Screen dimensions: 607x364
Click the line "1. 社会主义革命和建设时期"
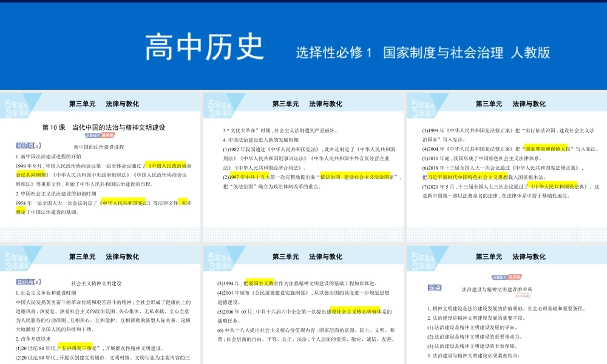46,293
